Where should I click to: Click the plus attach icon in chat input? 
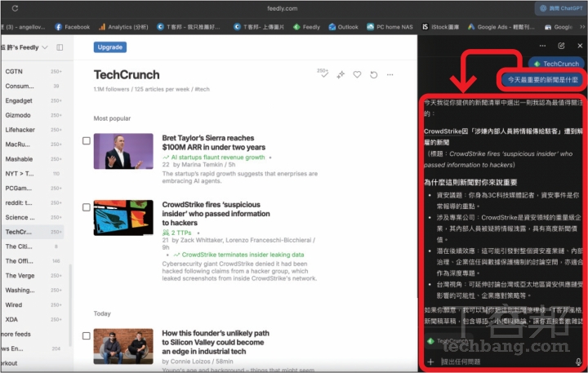[x=430, y=362]
